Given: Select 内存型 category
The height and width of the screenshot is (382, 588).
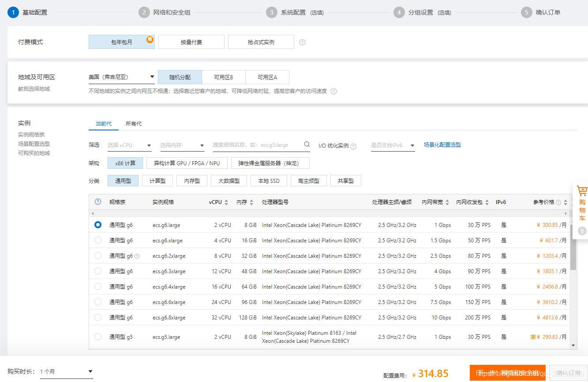Looking at the screenshot, I should pos(192,181).
